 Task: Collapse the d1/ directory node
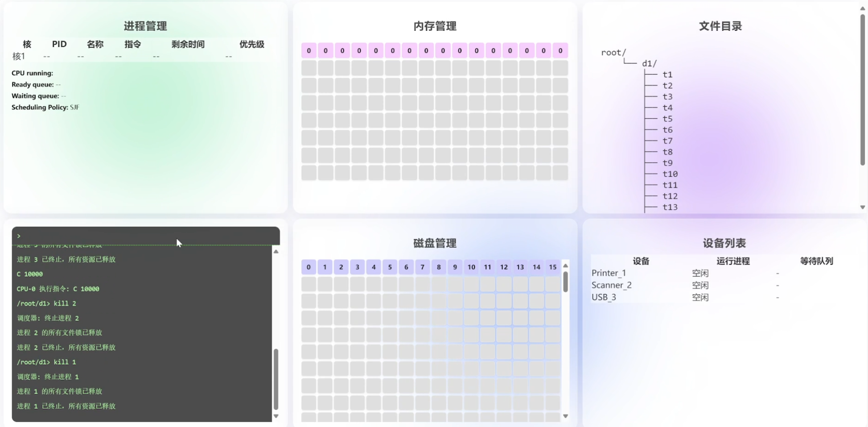[649, 64]
